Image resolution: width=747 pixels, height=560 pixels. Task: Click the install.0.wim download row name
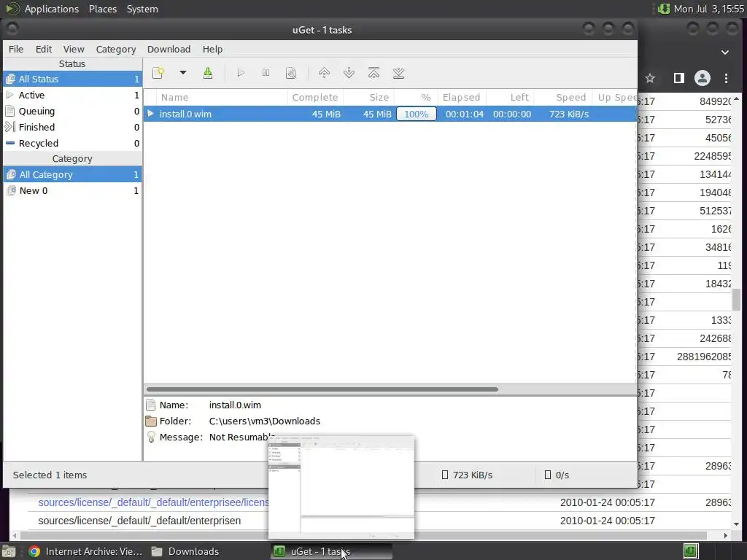point(185,114)
